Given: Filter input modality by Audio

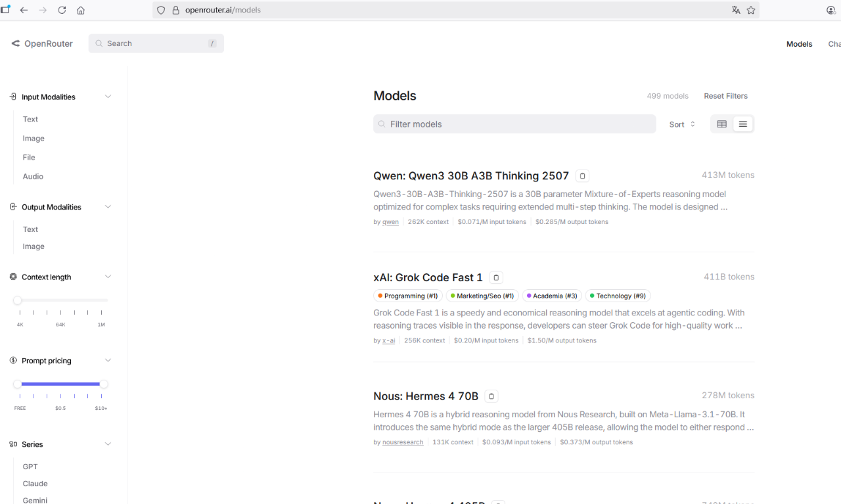Looking at the screenshot, I should point(33,177).
